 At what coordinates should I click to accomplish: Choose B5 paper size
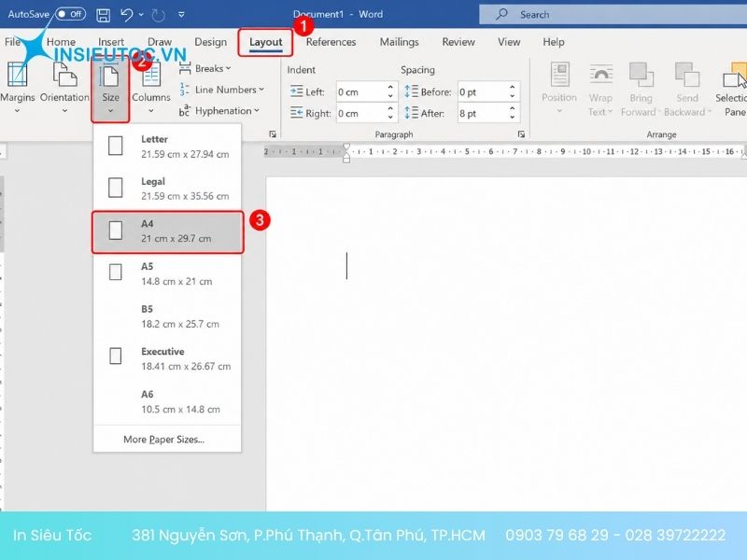[x=167, y=316]
